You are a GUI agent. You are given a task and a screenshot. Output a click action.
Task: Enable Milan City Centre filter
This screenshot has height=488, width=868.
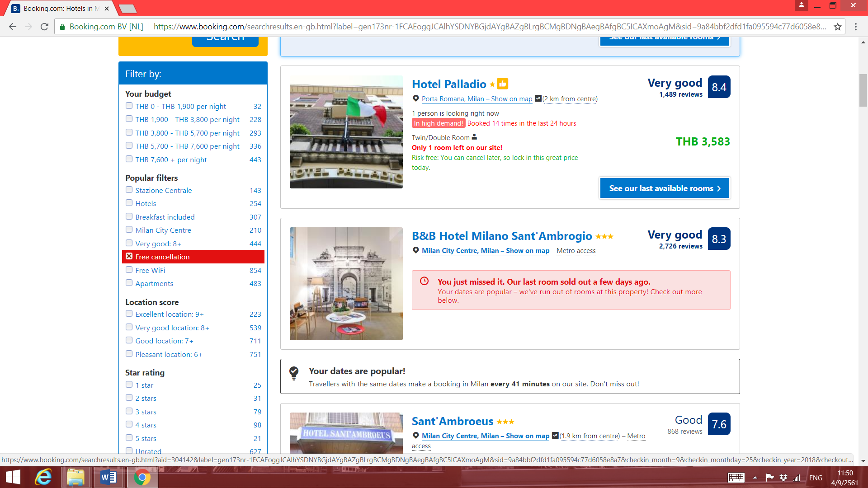(x=129, y=230)
